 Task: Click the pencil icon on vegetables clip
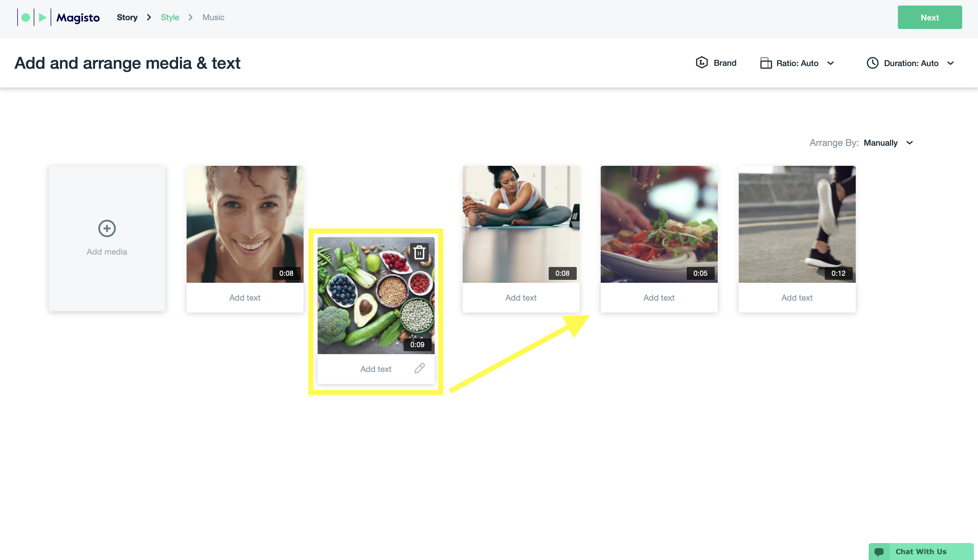[x=420, y=368]
